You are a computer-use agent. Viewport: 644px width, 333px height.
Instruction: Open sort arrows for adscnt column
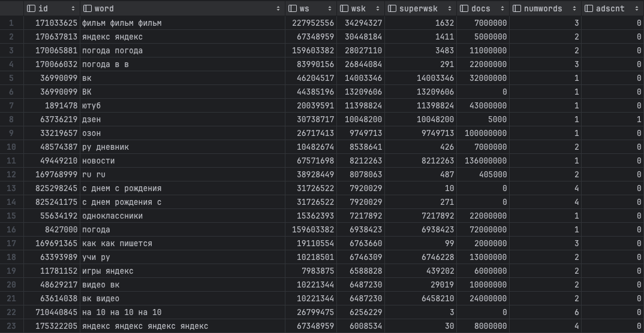pos(637,8)
